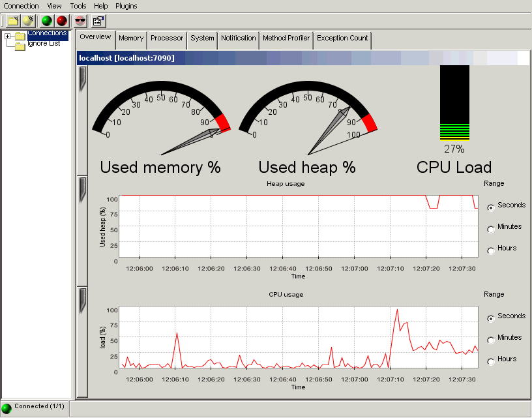
Task: Select Hours range for CPU usage
Action: click(x=491, y=361)
